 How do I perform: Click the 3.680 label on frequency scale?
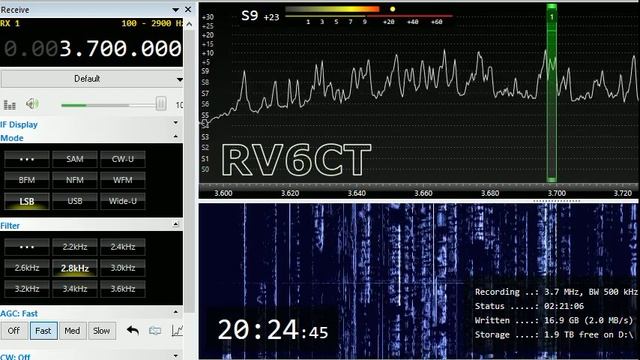[x=490, y=193]
